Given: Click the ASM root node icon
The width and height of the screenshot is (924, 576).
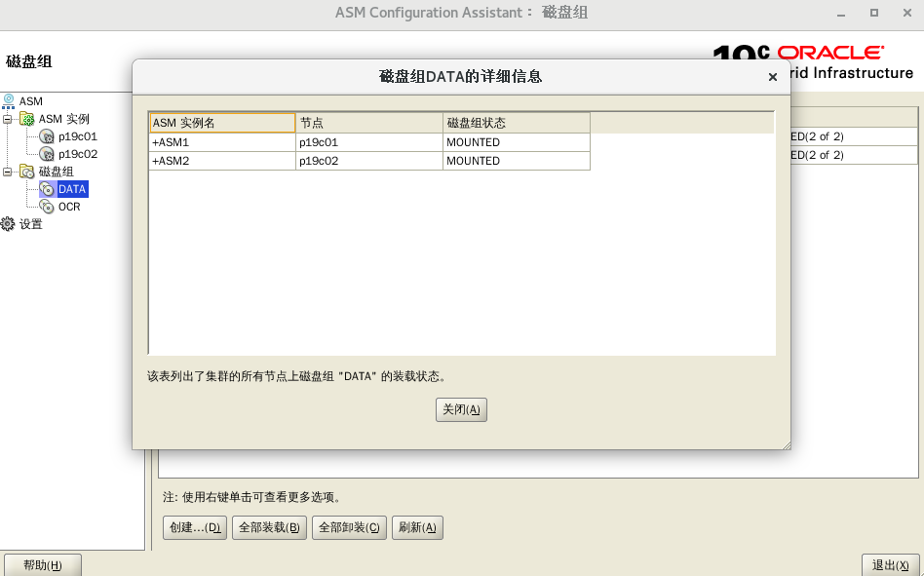Looking at the screenshot, I should point(8,101).
